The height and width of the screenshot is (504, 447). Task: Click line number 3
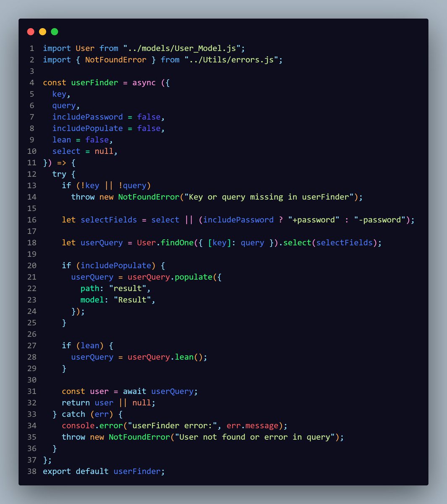point(32,71)
